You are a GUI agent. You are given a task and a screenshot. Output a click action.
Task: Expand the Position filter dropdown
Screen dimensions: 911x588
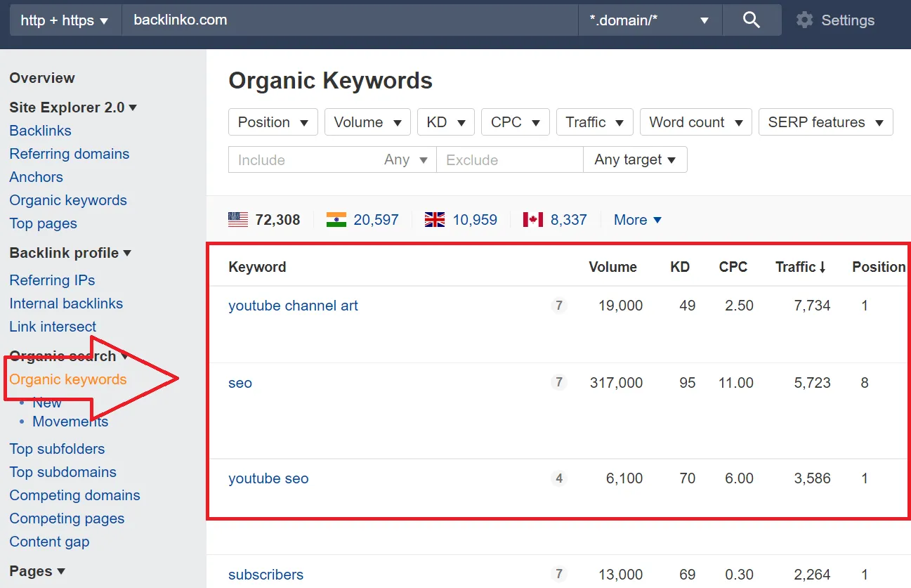[273, 122]
